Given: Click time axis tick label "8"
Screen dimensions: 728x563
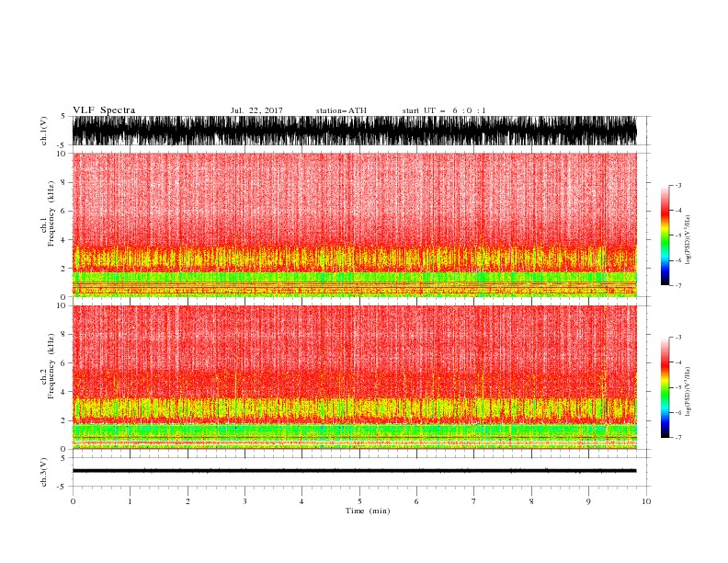Looking at the screenshot, I should click(531, 501).
